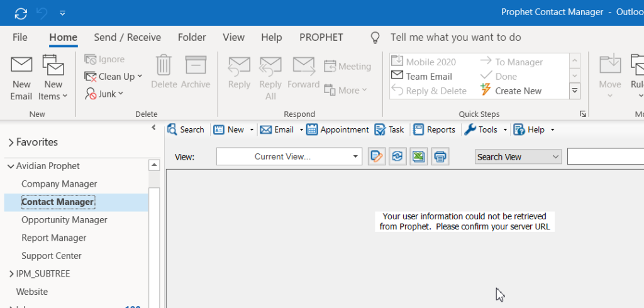Collapse the folder pane with the arrow
Image resolution: width=644 pixels, height=308 pixels.
pyautogui.click(x=153, y=128)
